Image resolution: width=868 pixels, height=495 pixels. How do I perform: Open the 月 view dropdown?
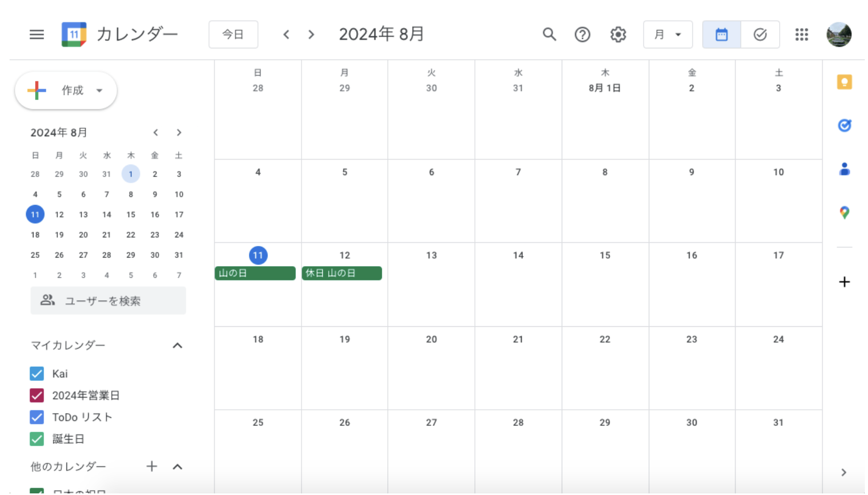point(667,35)
